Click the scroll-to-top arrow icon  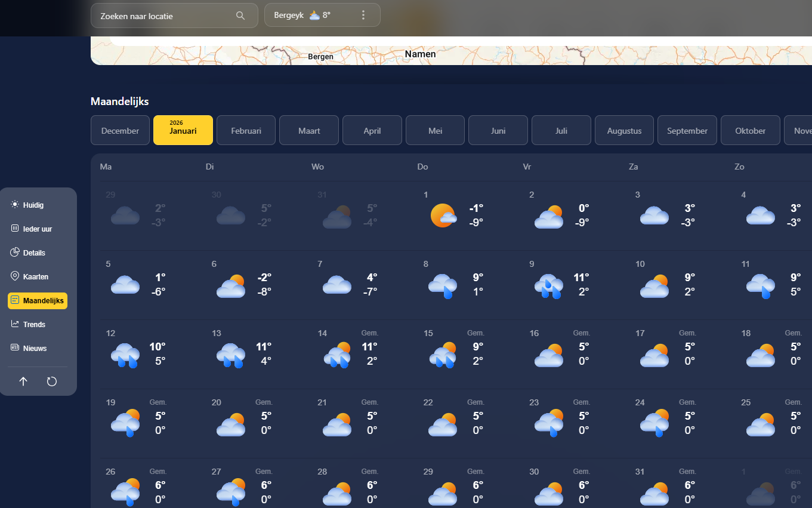tap(23, 381)
